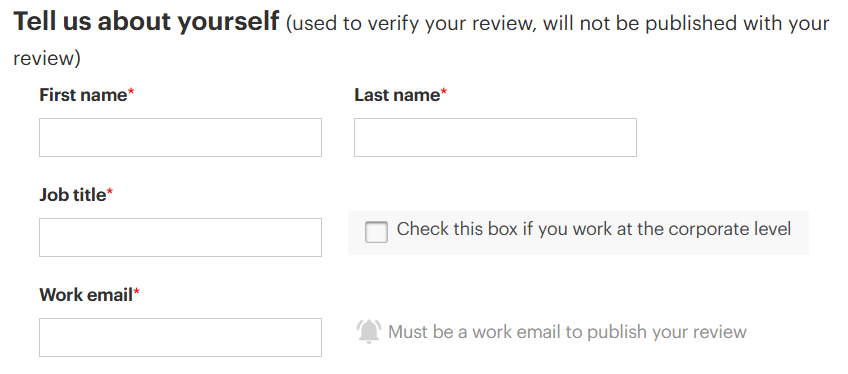Click the red asterisk beside Last name
The image size is (848, 374).
(444, 93)
